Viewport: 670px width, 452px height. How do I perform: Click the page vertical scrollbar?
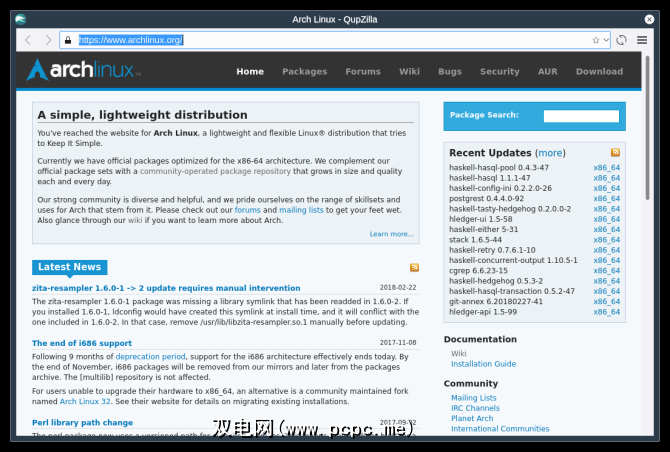coord(647,128)
